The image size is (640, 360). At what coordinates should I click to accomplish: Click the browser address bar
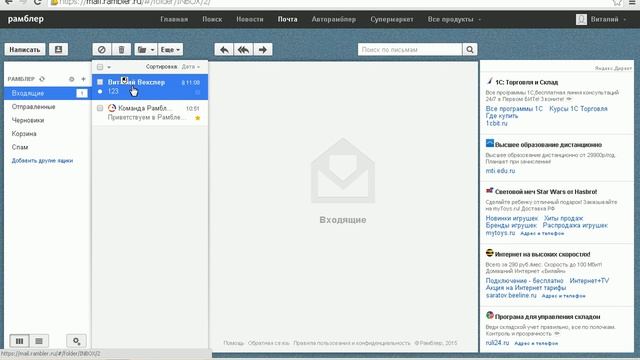pyautogui.click(x=329, y=3)
